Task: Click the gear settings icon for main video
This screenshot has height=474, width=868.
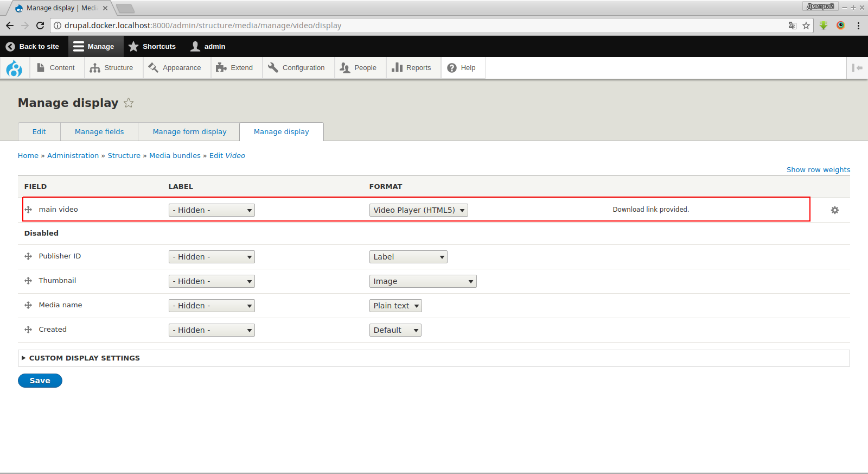Action: [834, 210]
